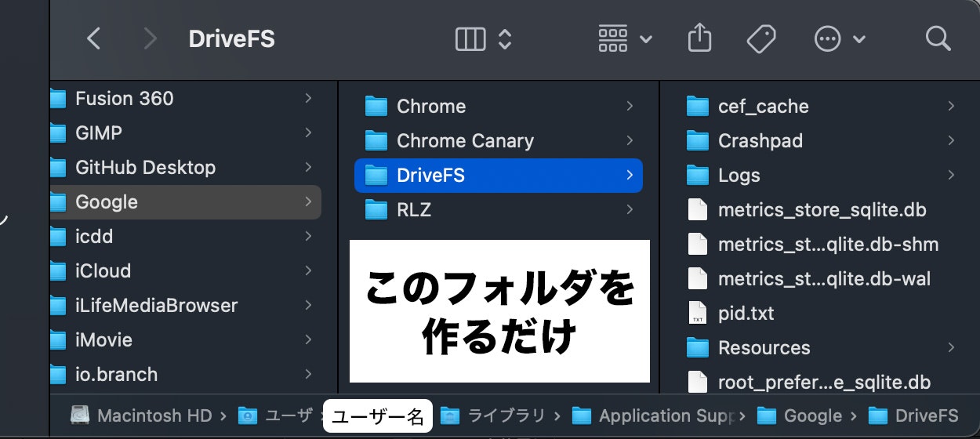This screenshot has width=980, height=439.
Task: Click the Search magnifier icon
Action: [938, 38]
